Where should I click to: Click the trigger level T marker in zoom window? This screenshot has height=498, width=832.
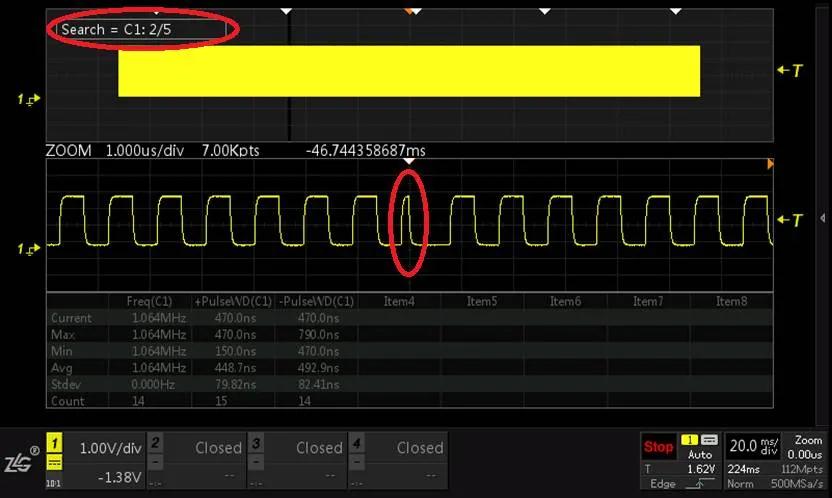(789, 220)
